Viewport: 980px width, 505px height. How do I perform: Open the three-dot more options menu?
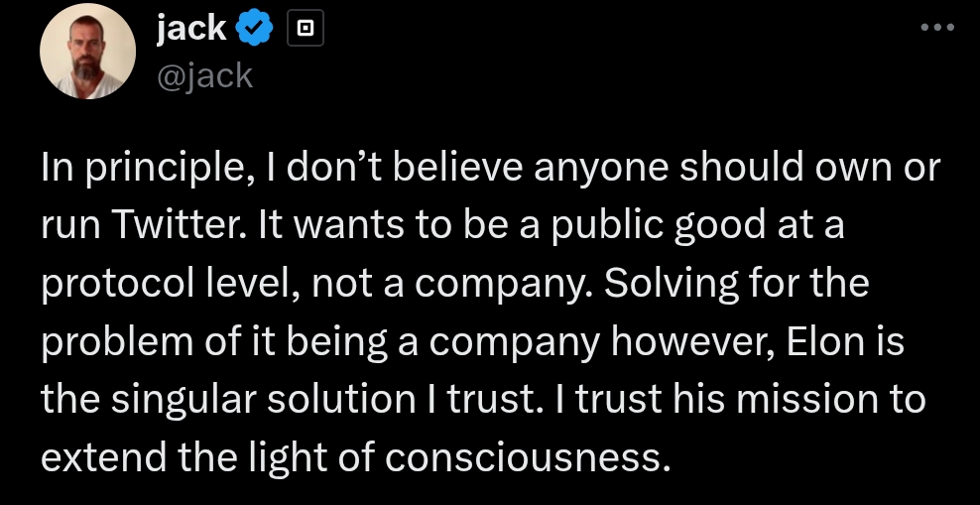pos(936,28)
